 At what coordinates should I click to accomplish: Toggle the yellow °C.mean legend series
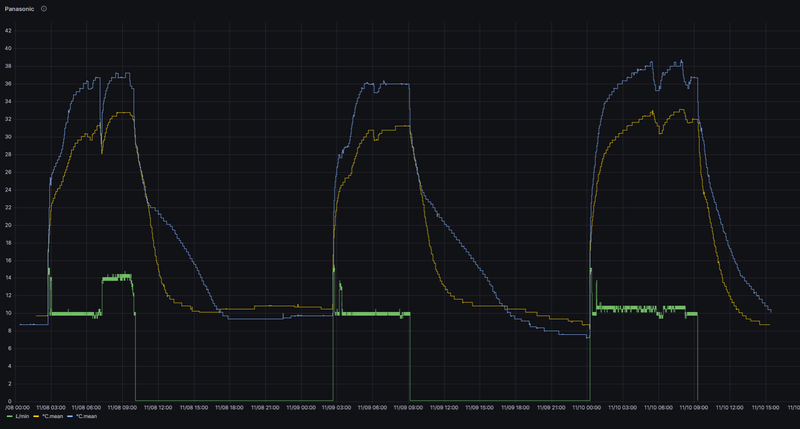(53, 416)
